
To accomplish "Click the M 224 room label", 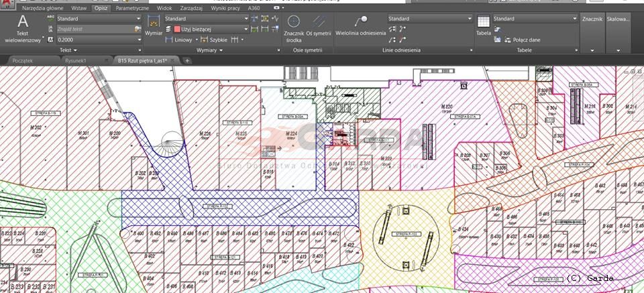I will point(291,134).
